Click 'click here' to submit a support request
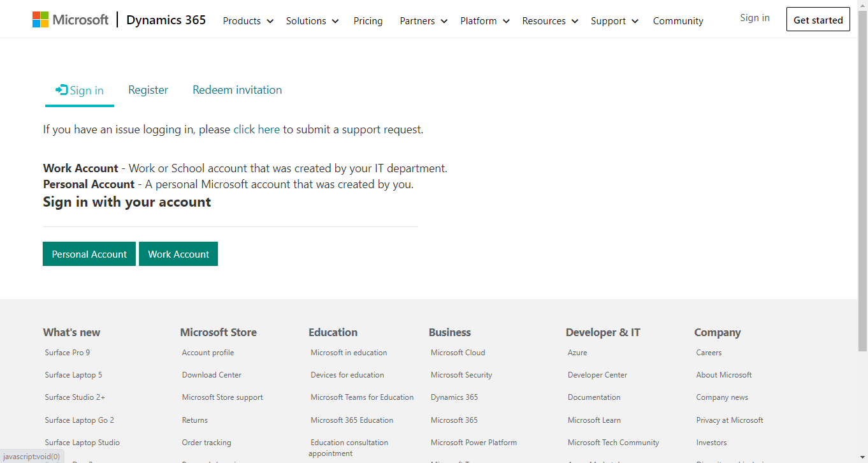The height and width of the screenshot is (463, 868). (x=256, y=129)
